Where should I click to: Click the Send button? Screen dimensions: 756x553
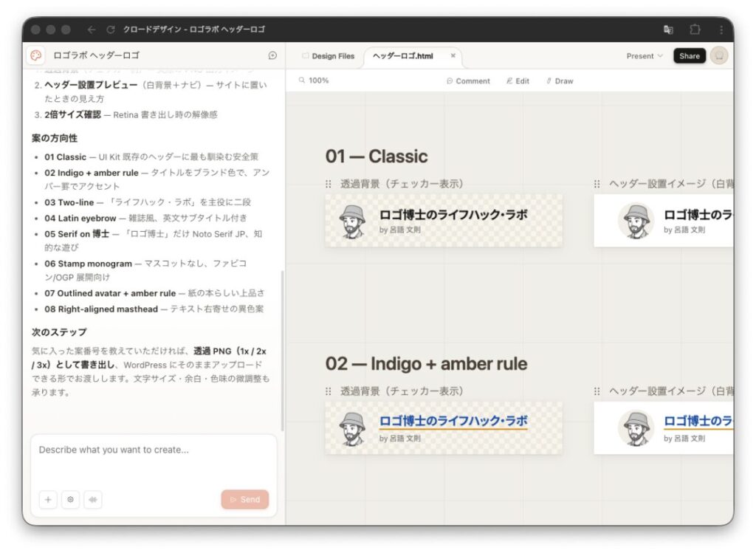click(x=245, y=500)
